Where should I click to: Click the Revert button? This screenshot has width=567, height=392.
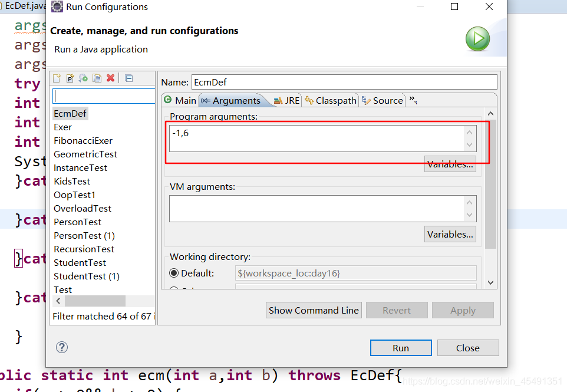pos(397,310)
